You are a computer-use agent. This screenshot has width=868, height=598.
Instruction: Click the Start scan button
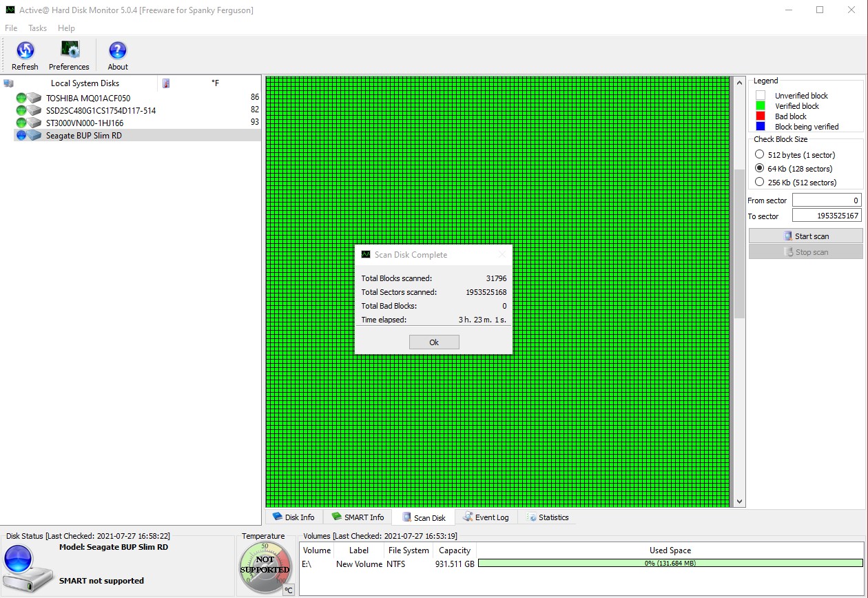tap(805, 236)
